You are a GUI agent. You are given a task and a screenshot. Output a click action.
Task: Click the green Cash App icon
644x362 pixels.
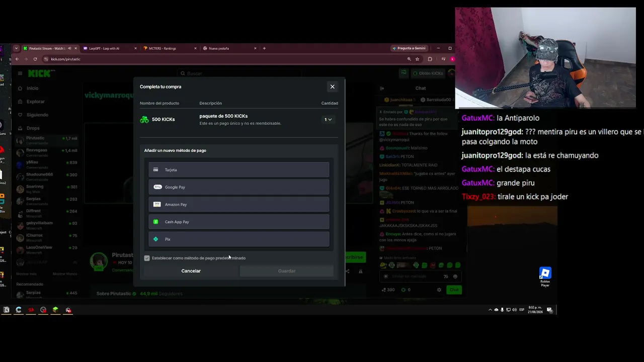(156, 222)
